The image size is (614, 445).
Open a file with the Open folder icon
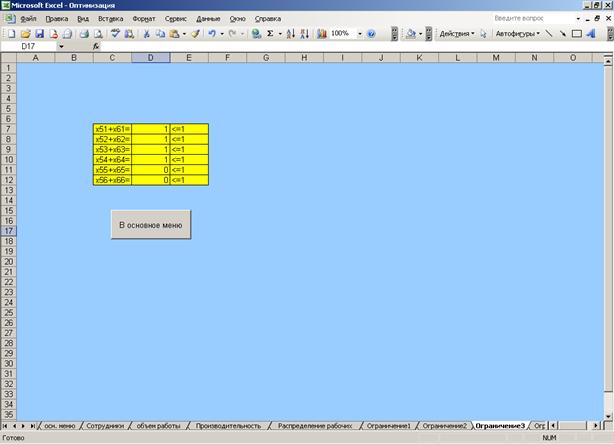[x=24, y=33]
